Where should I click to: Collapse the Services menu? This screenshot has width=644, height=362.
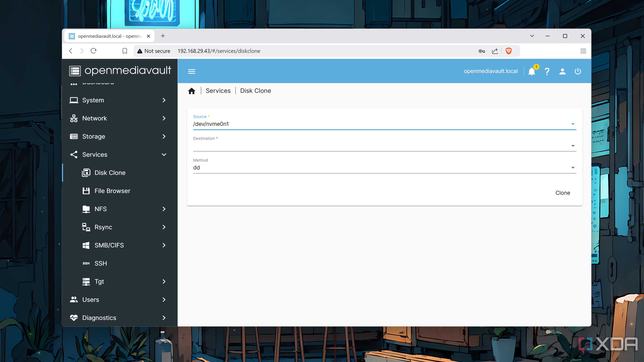tap(120, 155)
